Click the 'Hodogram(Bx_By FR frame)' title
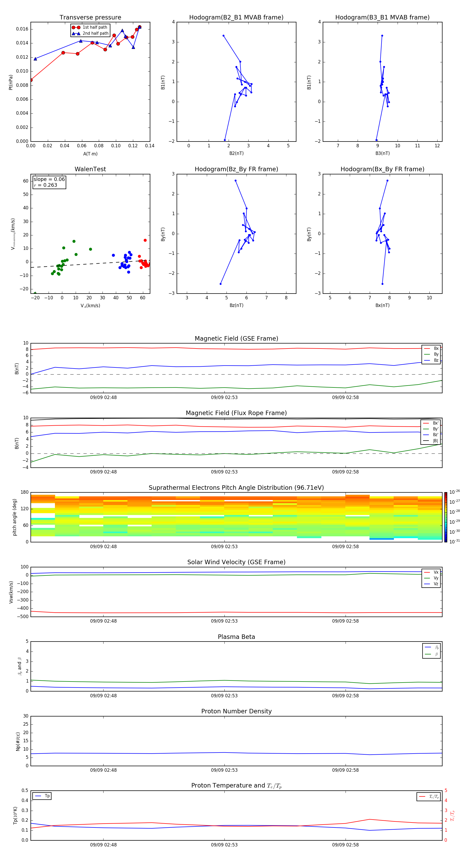 382,169
